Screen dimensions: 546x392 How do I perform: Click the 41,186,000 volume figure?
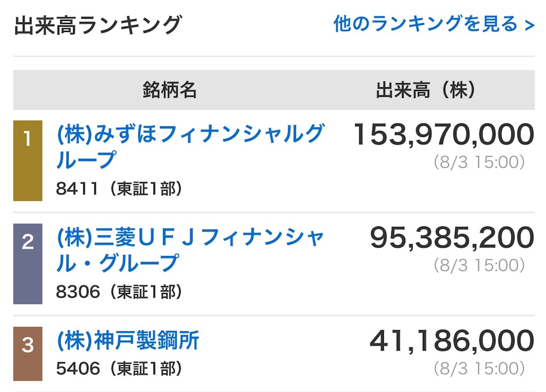click(x=452, y=341)
